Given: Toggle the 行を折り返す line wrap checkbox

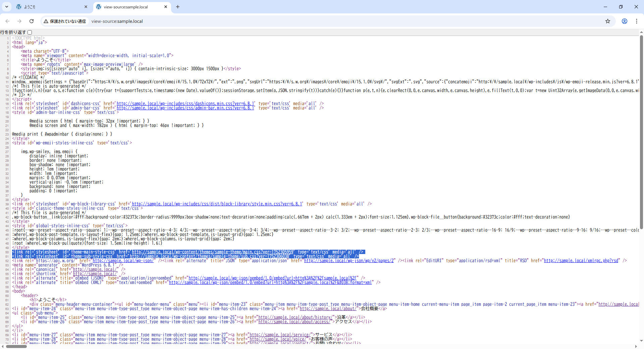Looking at the screenshot, I should pos(30,32).
